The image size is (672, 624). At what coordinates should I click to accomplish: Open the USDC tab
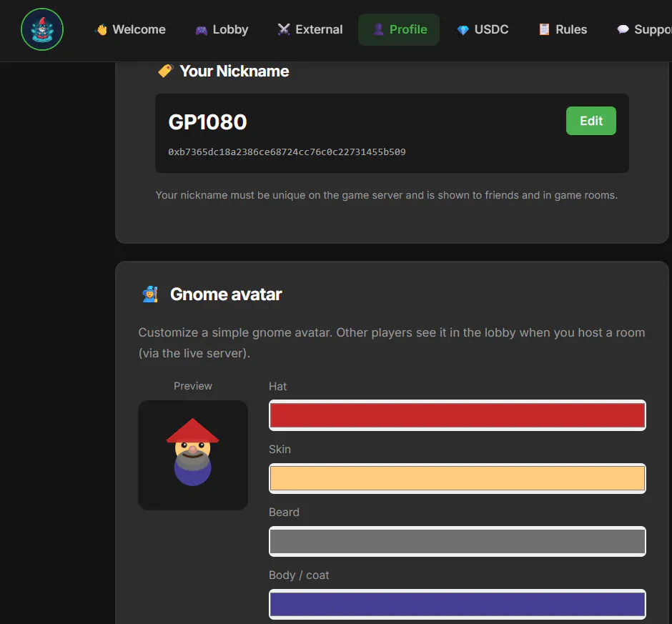click(x=483, y=29)
